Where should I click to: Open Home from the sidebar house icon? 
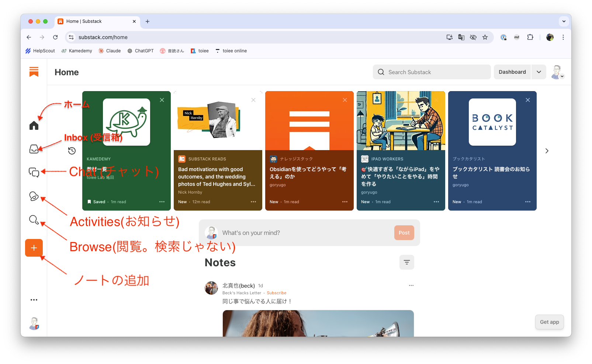[34, 125]
